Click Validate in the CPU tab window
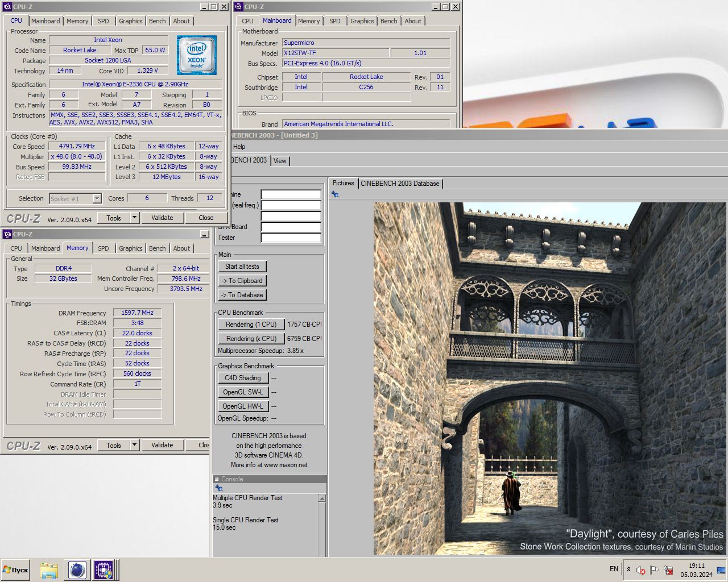This screenshot has height=582, width=728. tap(162, 218)
